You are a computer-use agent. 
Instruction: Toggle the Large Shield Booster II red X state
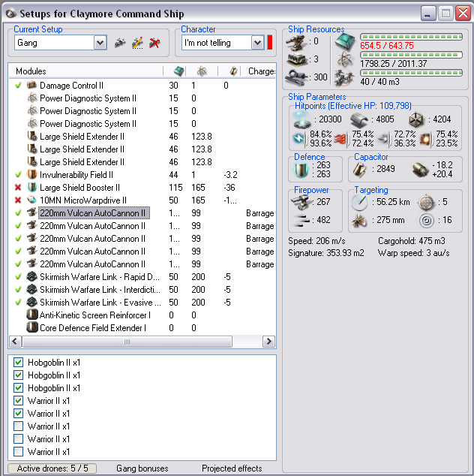18,187
